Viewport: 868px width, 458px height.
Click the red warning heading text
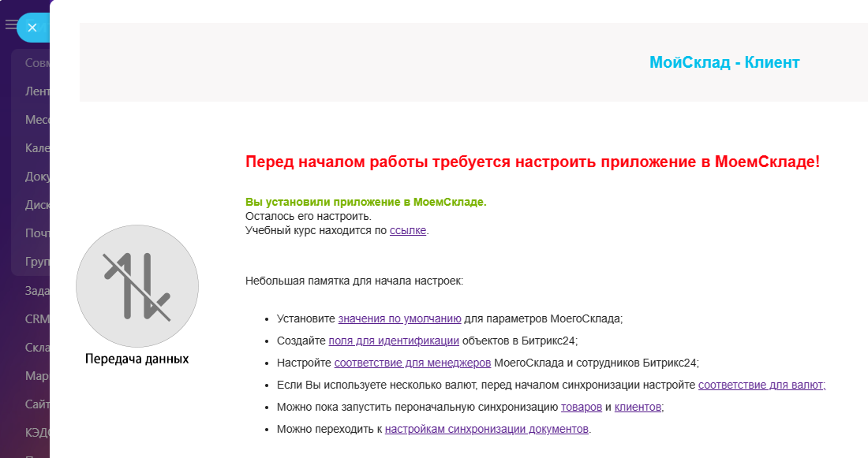pos(533,162)
